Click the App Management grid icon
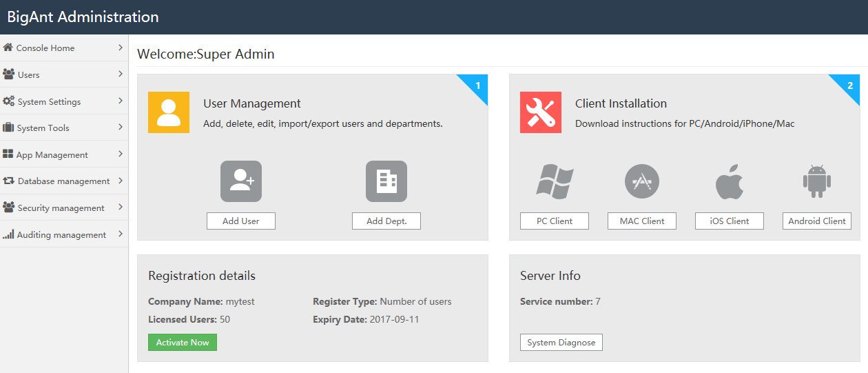The image size is (868, 373). pos(8,154)
